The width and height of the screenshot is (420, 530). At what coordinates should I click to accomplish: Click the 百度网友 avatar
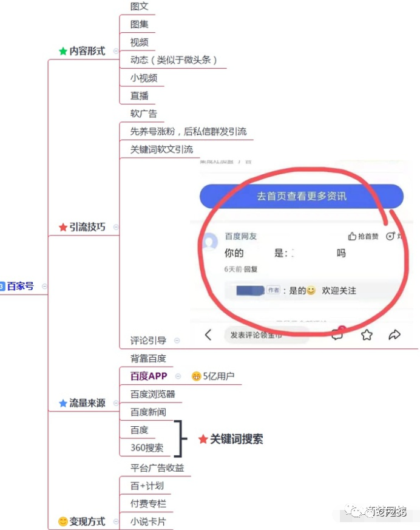pyautogui.click(x=209, y=241)
